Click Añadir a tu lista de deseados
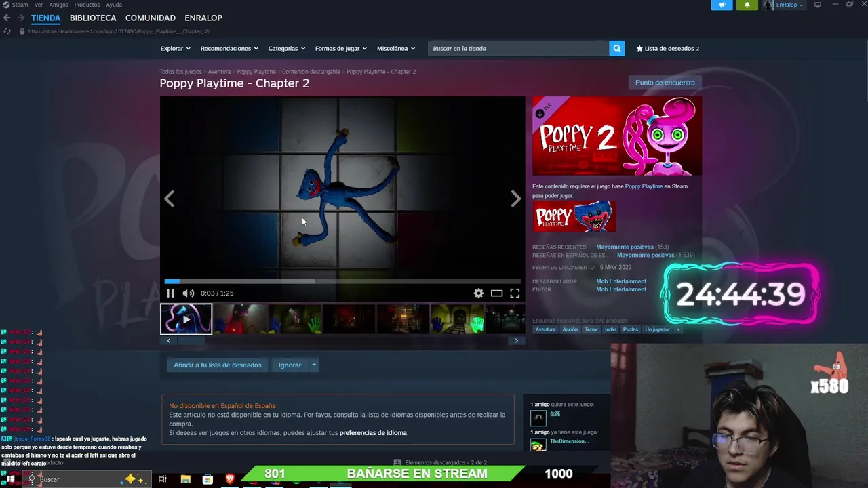This screenshot has width=868, height=488. (217, 365)
